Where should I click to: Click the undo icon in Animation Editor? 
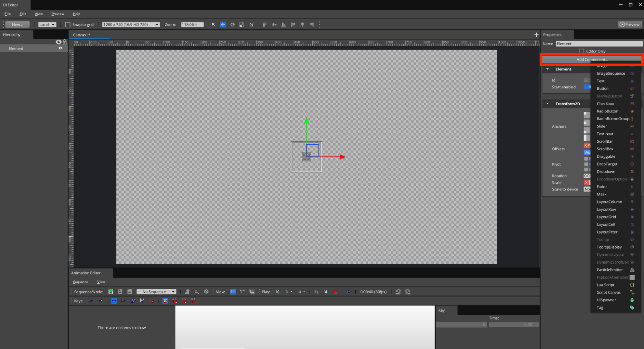click(398, 292)
